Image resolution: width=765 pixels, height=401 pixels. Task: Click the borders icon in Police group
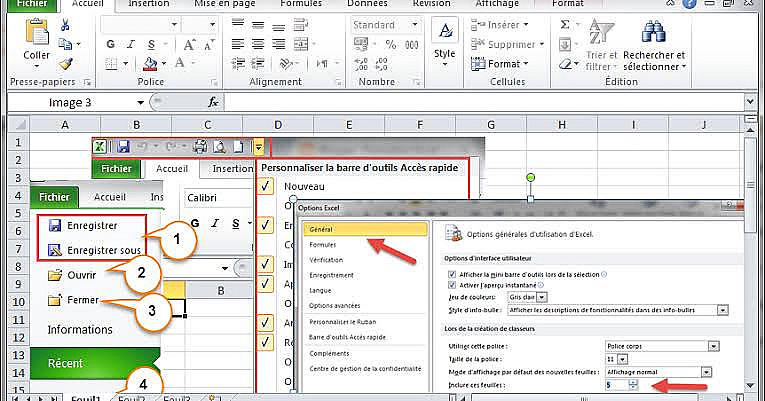point(112,63)
